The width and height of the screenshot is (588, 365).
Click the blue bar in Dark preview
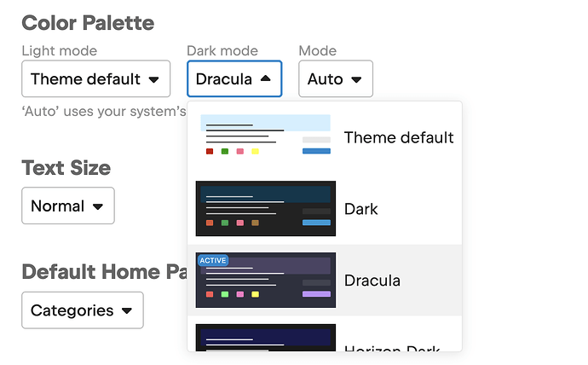coord(316,223)
